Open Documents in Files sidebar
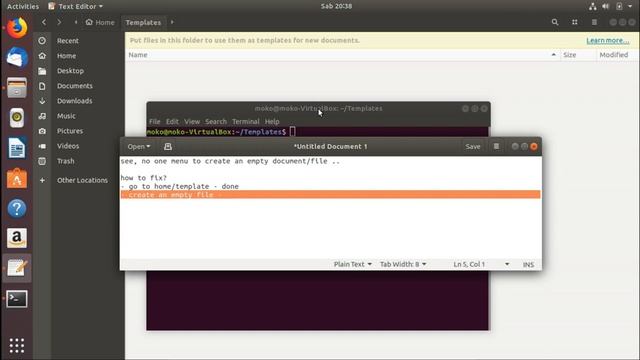 (x=75, y=86)
